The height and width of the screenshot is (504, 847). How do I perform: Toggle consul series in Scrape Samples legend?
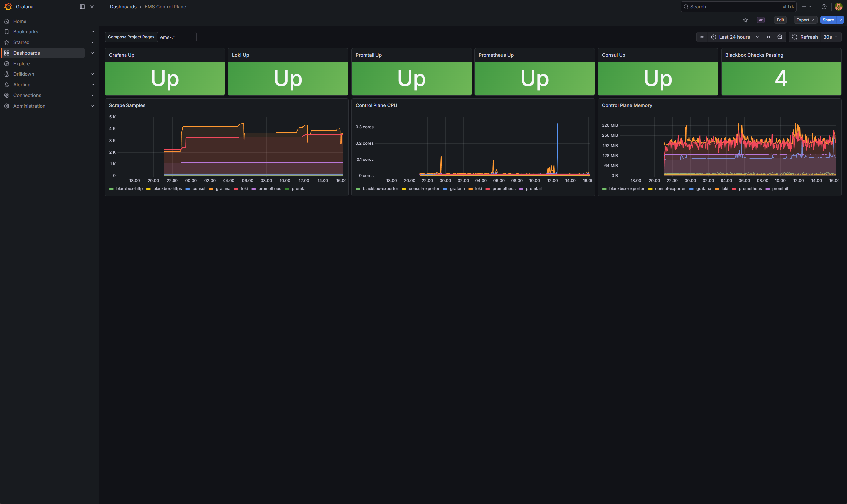pos(199,189)
